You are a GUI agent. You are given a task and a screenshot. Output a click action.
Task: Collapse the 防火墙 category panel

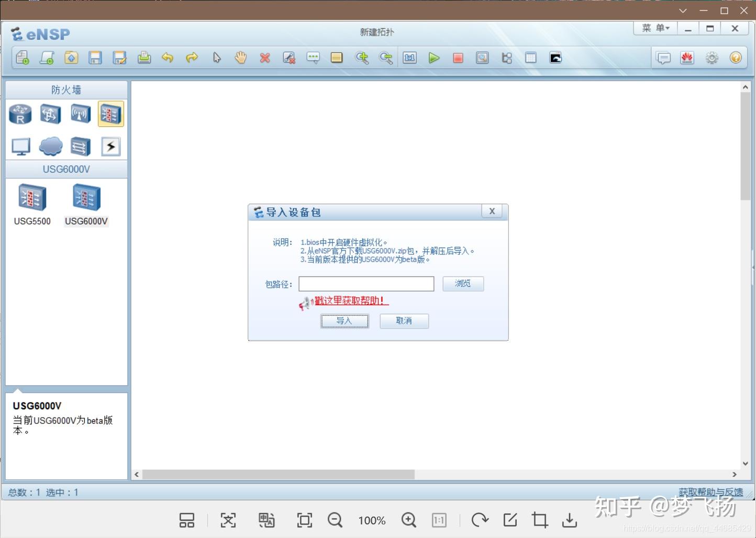(x=66, y=89)
